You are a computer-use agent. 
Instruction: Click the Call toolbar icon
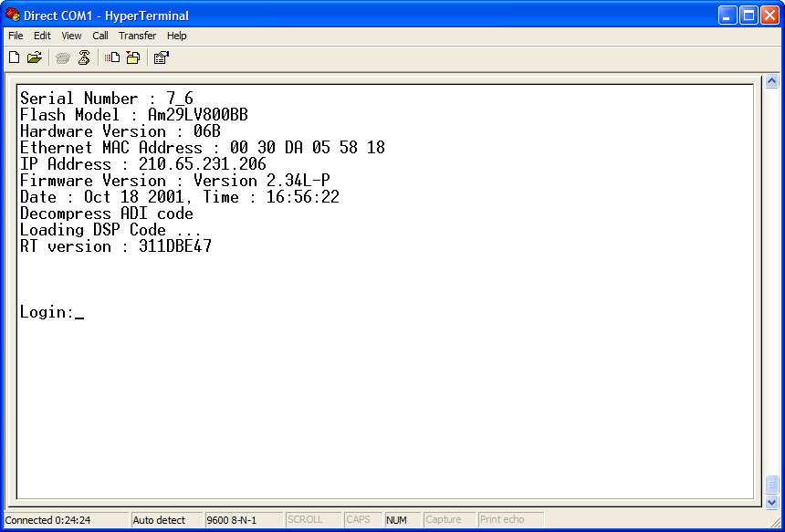(62, 57)
